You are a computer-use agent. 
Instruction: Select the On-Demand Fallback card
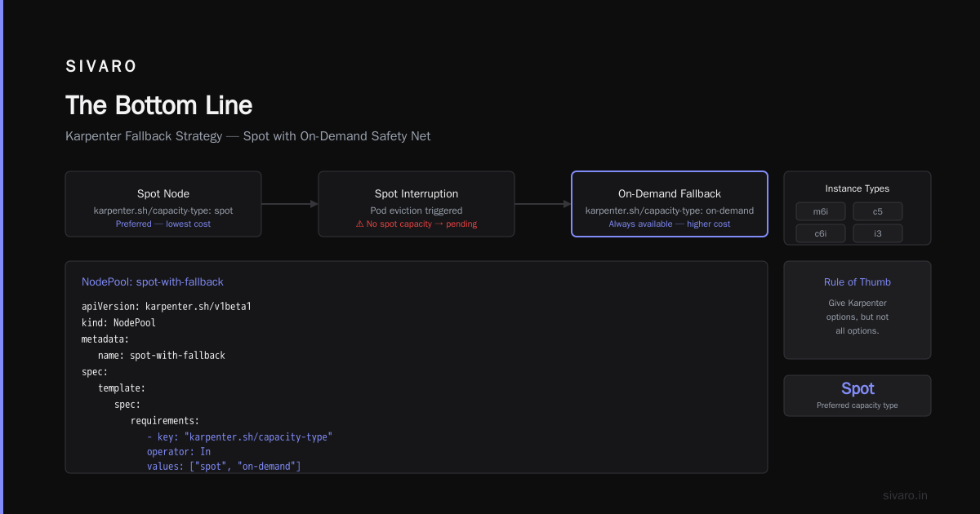point(670,204)
